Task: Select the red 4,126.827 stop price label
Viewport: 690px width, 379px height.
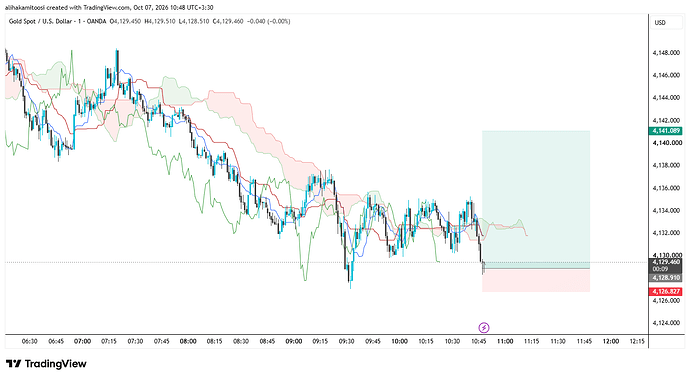Action: (666, 291)
